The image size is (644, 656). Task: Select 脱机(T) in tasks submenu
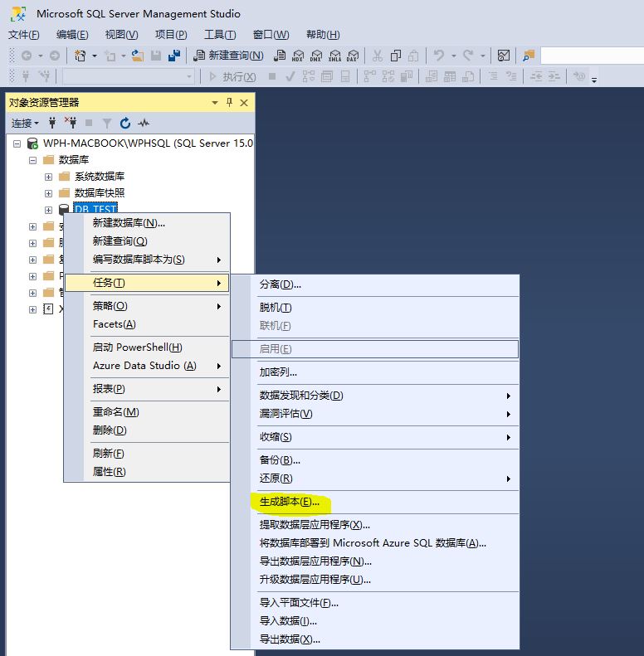point(375,308)
